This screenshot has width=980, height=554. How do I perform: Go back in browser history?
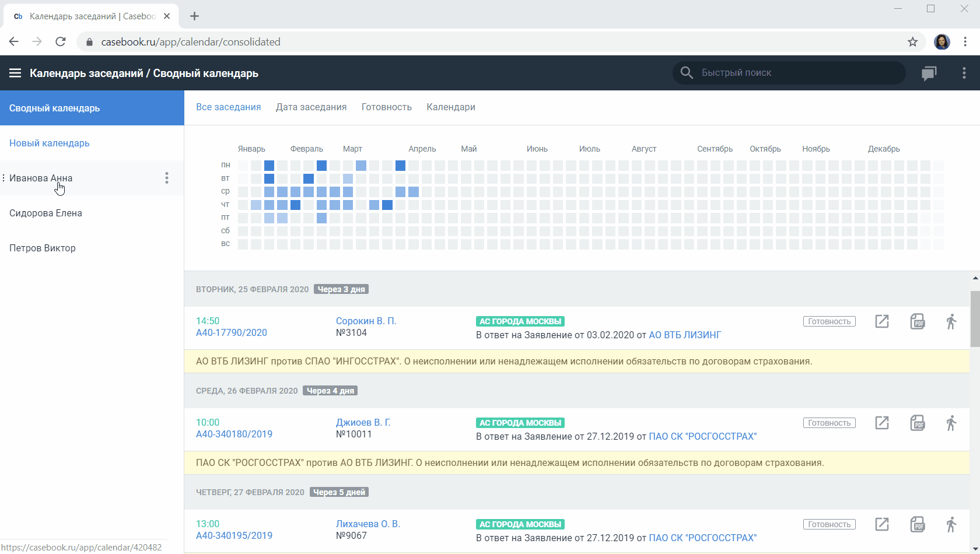[x=14, y=42]
